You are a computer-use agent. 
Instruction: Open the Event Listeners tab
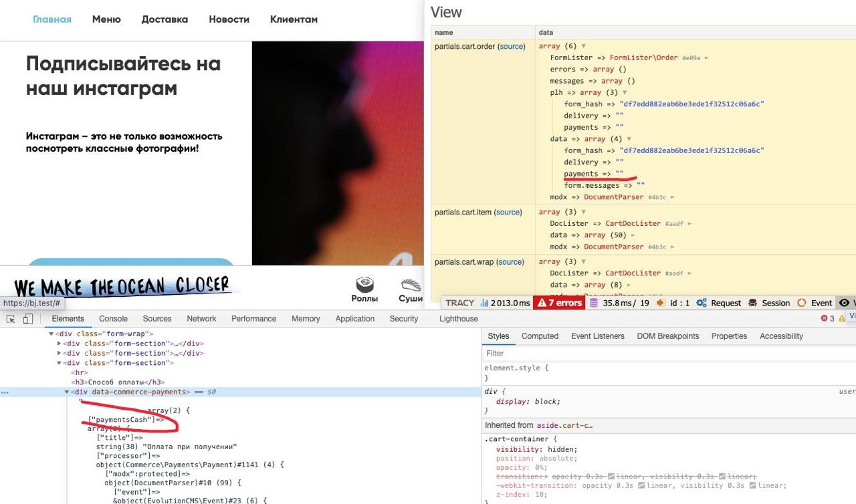598,336
